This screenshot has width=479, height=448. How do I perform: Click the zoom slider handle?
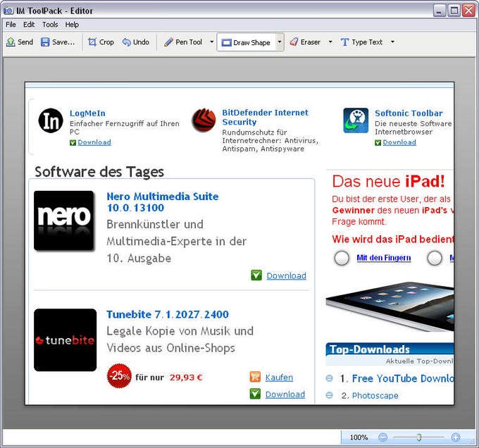[x=419, y=437]
